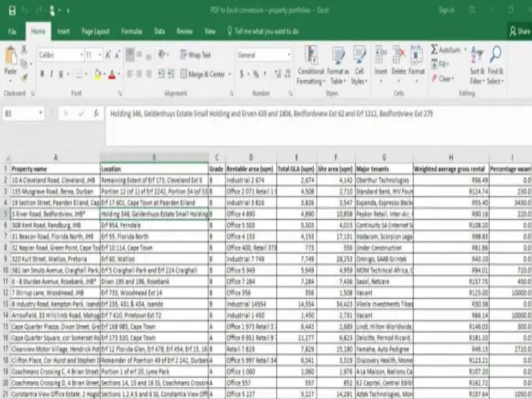This screenshot has width=532, height=399.
Task: Click the Name Box showing B5
Action: (23, 113)
